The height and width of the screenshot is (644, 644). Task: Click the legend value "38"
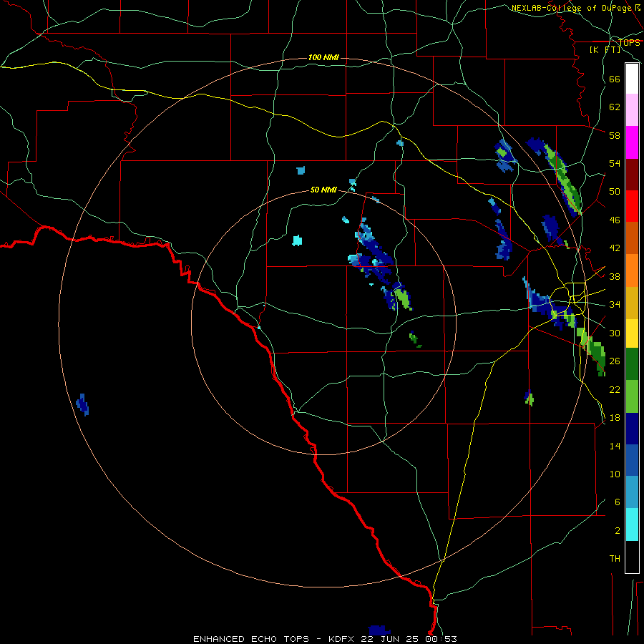pyautogui.click(x=615, y=277)
